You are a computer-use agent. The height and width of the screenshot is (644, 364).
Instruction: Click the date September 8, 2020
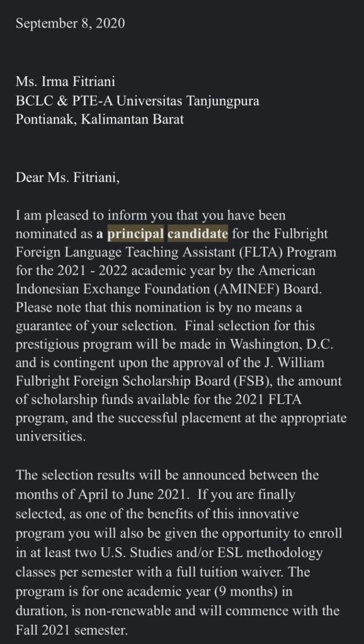(70, 23)
